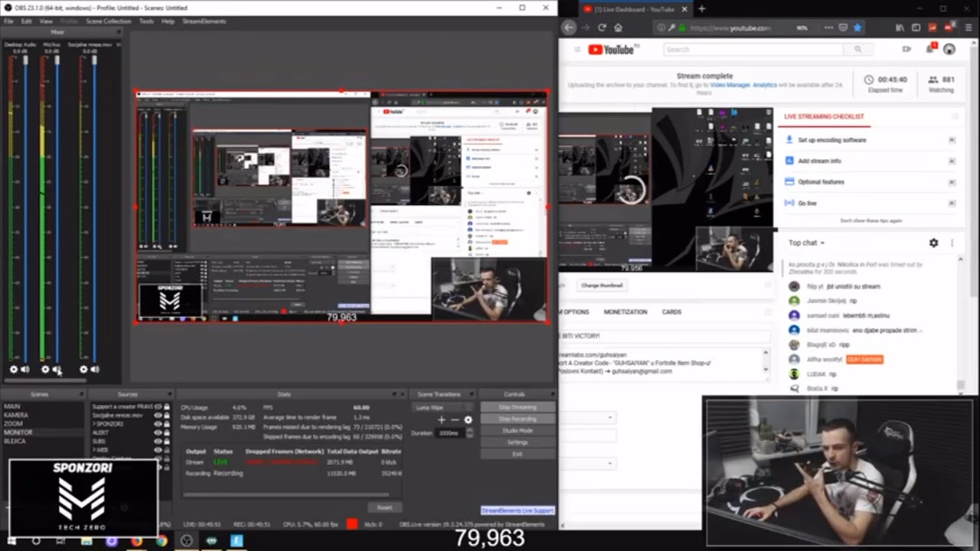Hide the SUBS source

158,442
